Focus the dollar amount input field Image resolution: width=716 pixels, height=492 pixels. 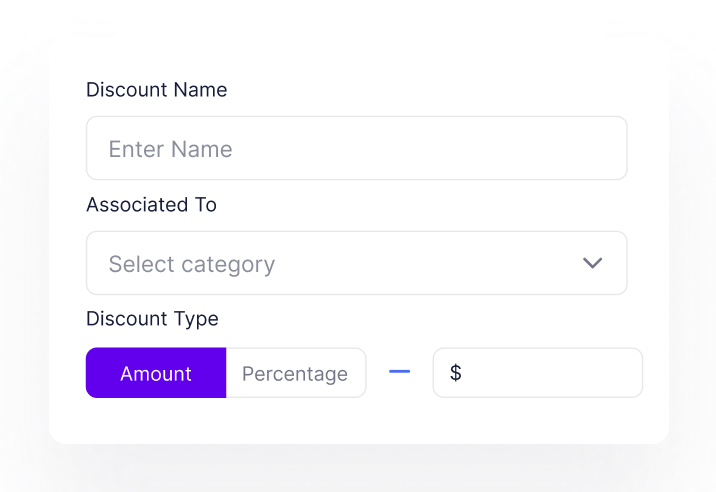click(537, 373)
